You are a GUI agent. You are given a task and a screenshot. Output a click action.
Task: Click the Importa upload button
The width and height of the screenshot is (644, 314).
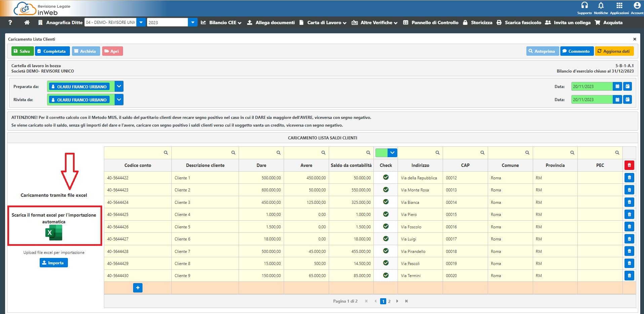(54, 263)
